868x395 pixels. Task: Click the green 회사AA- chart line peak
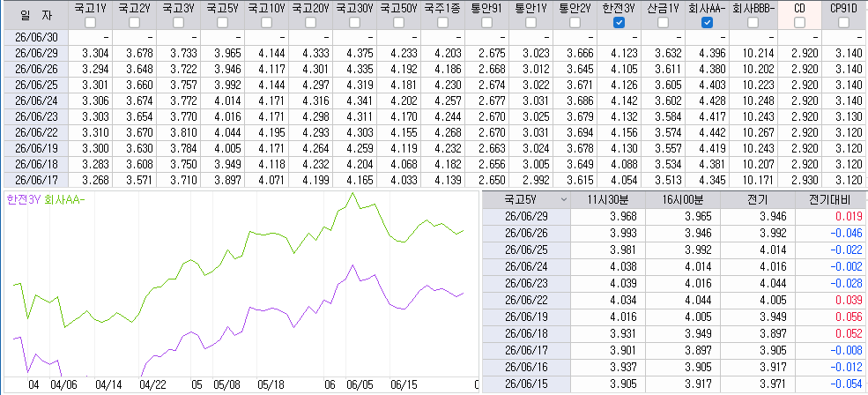point(352,193)
